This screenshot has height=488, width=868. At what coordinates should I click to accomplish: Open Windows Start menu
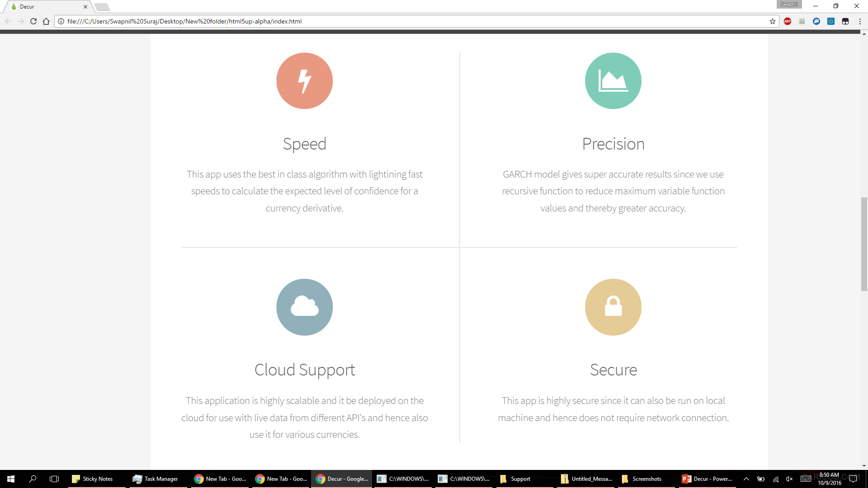[x=11, y=479]
